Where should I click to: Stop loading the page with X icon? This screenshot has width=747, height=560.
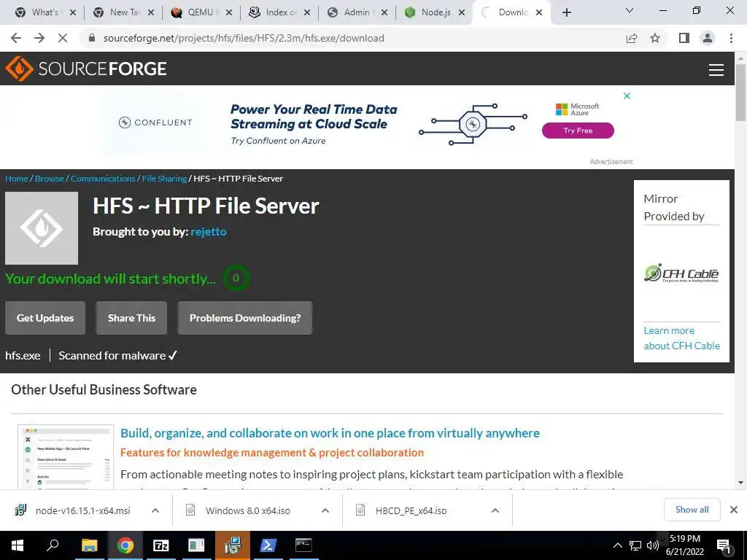(x=63, y=38)
